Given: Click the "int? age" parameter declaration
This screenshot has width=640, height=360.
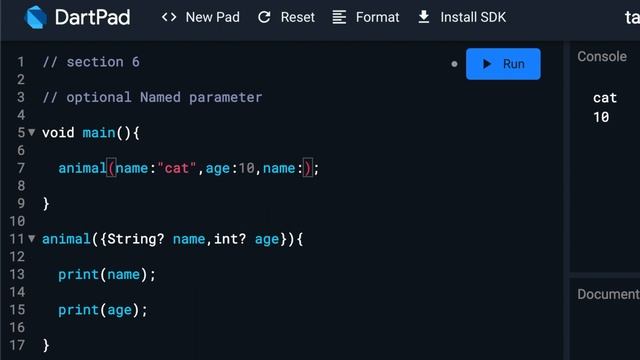Looking at the screenshot, I should [246, 239].
